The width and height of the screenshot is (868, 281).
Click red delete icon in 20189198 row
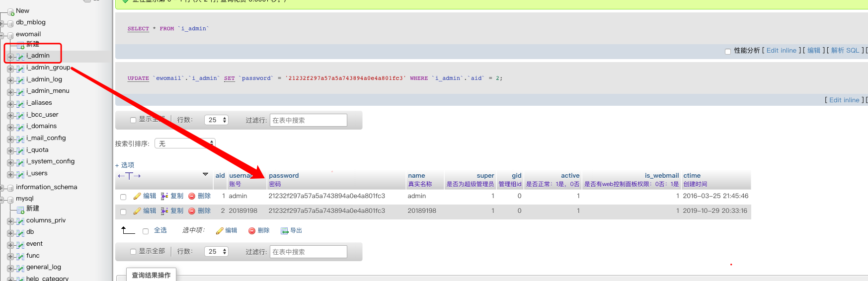point(192,211)
